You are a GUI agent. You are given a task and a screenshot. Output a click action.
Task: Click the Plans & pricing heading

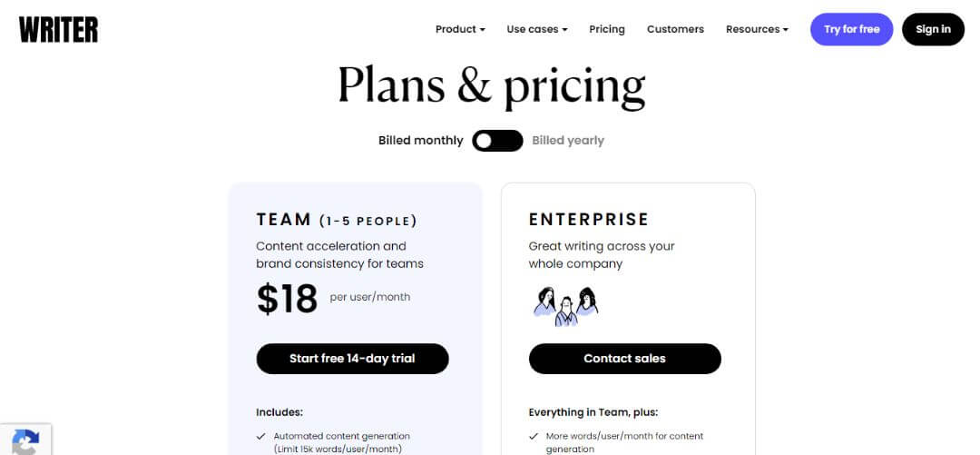tap(491, 85)
